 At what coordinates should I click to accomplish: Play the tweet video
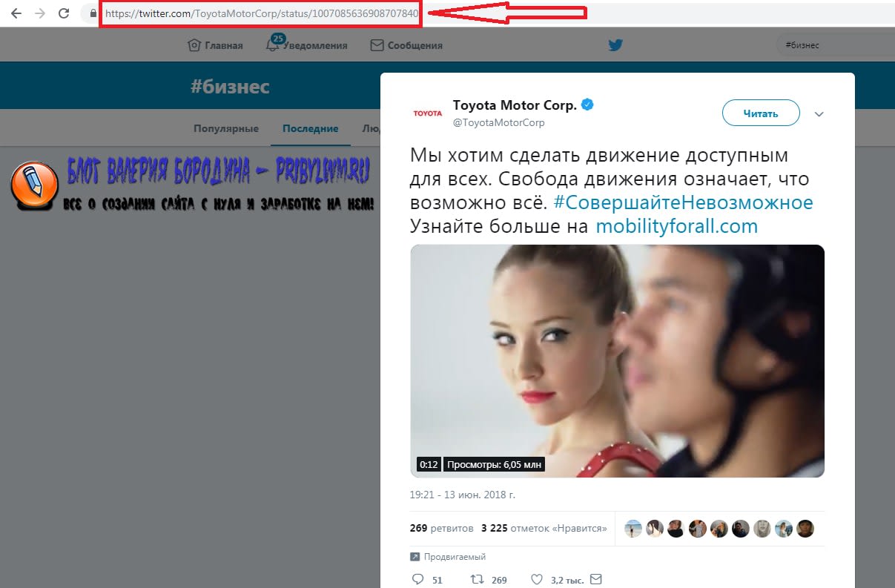(618, 360)
